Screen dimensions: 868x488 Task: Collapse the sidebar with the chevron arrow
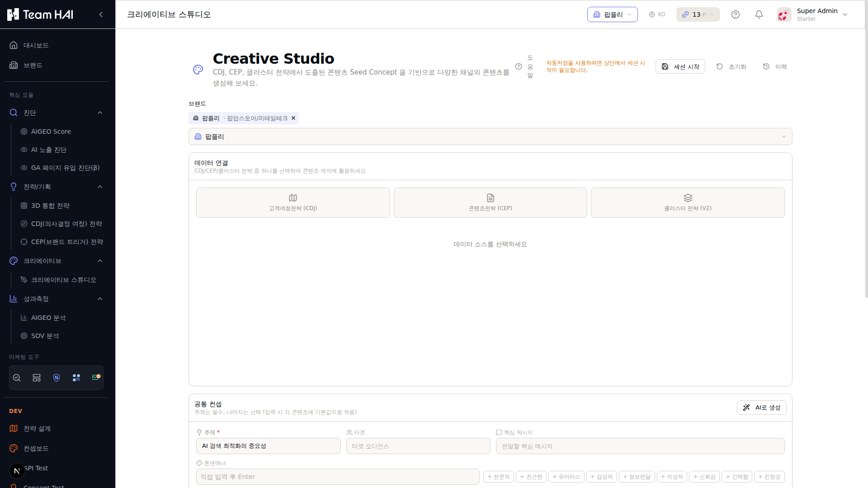[x=101, y=14]
